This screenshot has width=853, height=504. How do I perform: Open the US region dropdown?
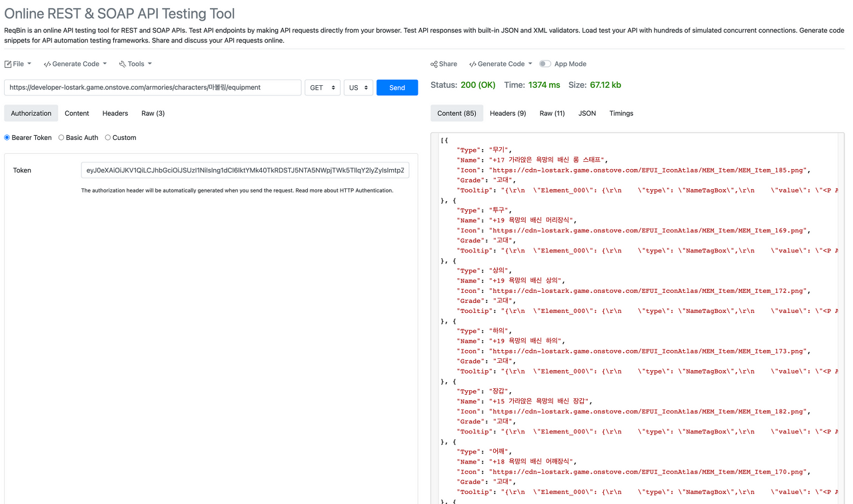pos(359,87)
